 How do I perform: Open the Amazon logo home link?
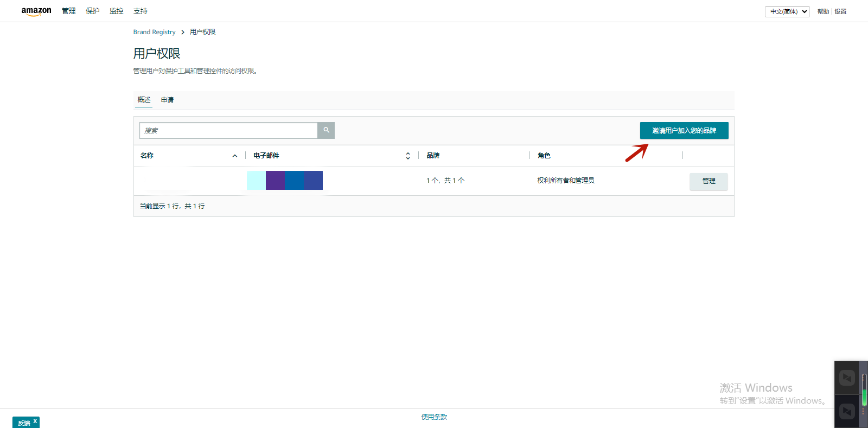tap(36, 11)
